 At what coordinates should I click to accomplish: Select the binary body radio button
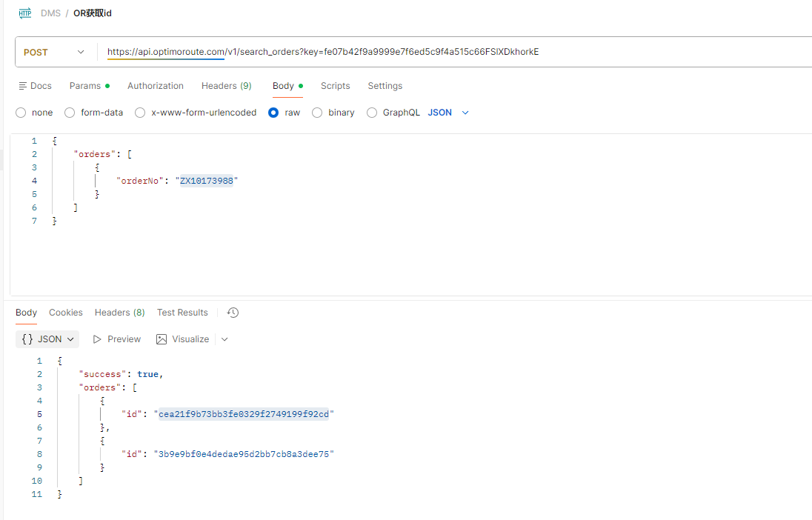pos(317,113)
